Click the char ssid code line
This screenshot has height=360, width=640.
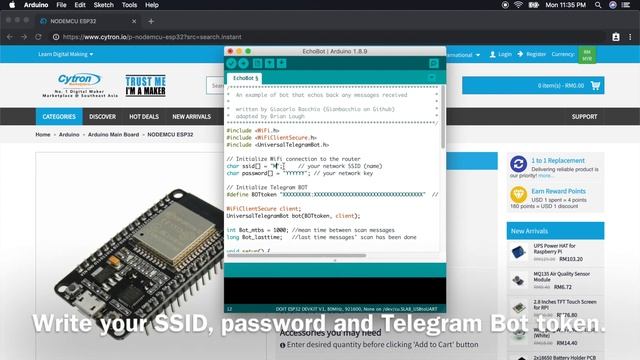click(x=304, y=166)
